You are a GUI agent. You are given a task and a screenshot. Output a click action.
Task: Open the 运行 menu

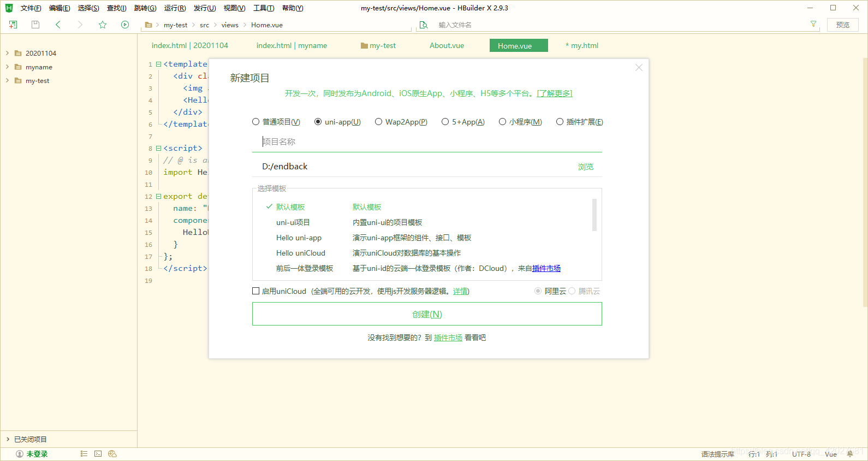[x=175, y=8]
